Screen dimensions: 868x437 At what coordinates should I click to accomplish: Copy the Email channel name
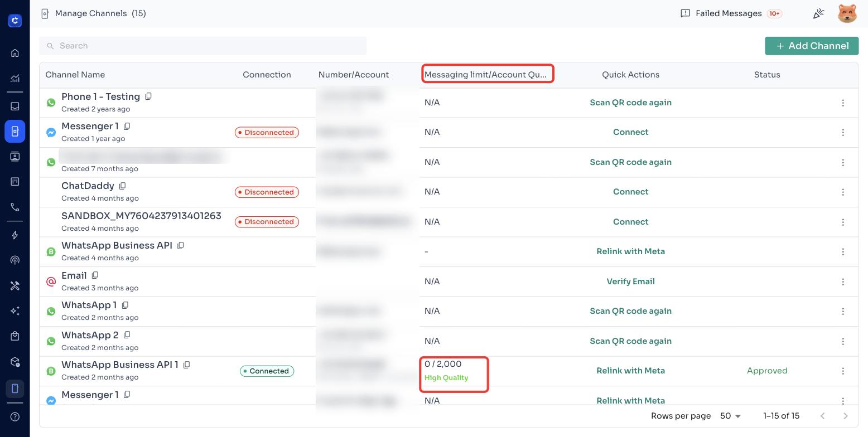(x=95, y=275)
